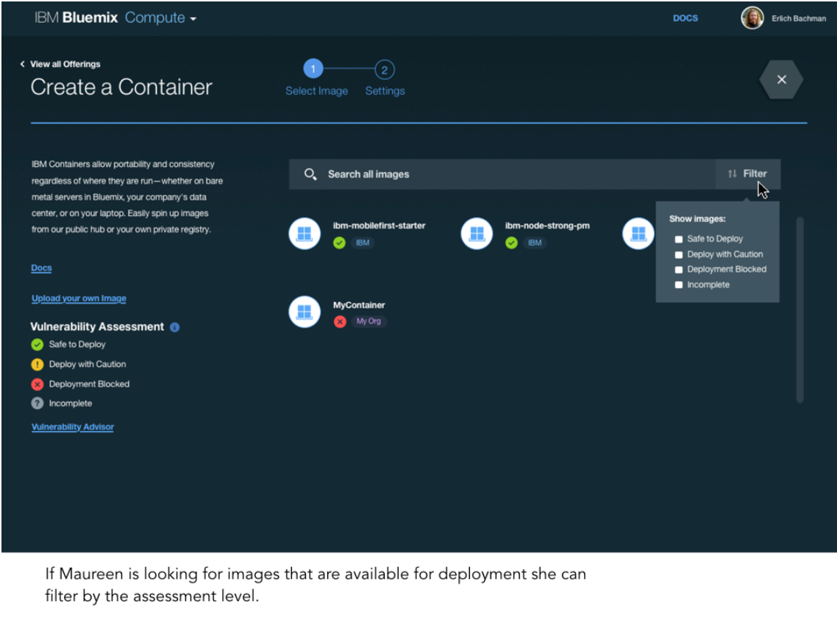
Task: Click the MyContainer name
Action: pos(359,305)
